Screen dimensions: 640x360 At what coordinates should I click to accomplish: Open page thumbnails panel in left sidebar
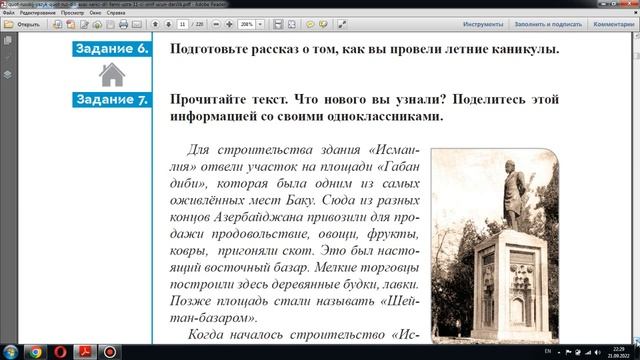[x=8, y=40]
